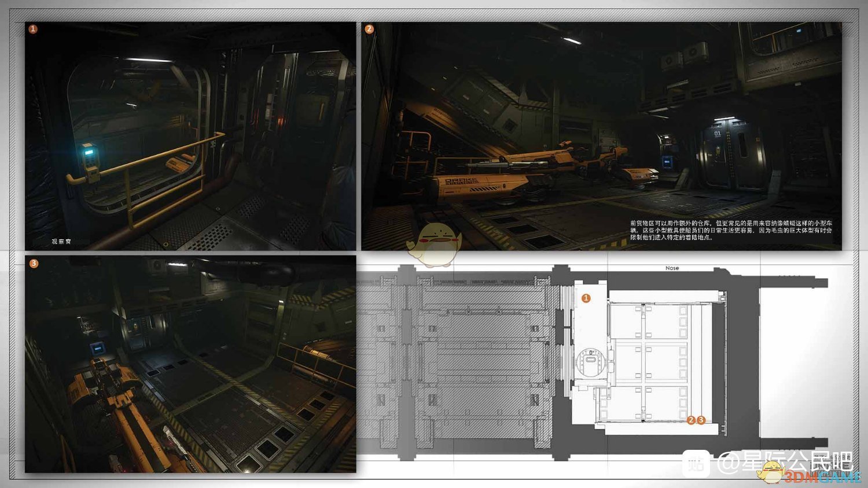The image size is (868, 488).
Task: Select location marker 3 on the floor plan
Action: coord(700,420)
